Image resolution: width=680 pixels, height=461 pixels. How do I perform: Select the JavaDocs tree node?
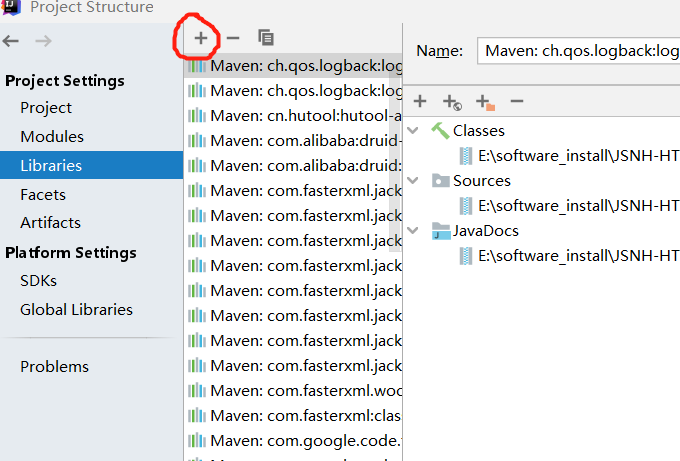tap(486, 231)
